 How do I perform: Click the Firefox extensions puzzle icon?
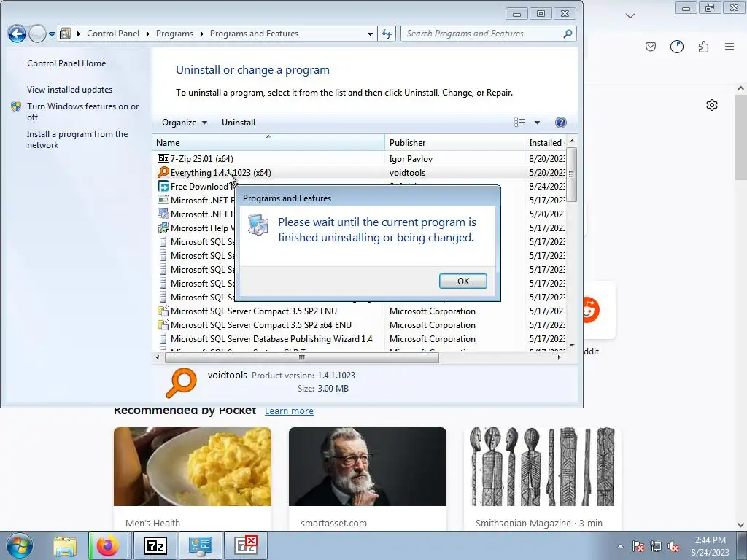pyautogui.click(x=703, y=47)
